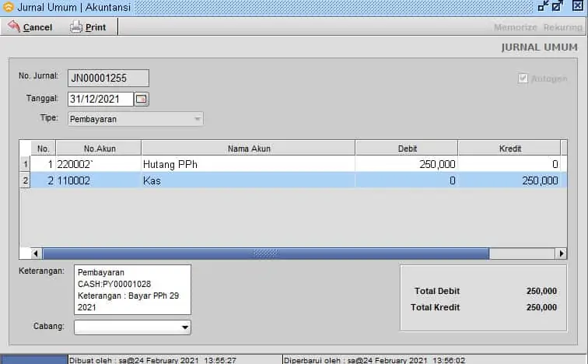Click the debit 0 cell of Kas row
This screenshot has width=588, height=364.
coord(407,180)
